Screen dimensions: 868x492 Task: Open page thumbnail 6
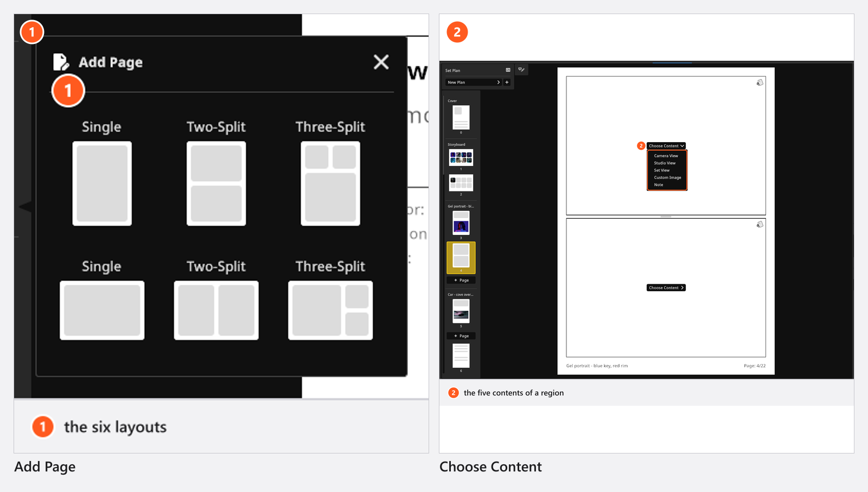461,355
